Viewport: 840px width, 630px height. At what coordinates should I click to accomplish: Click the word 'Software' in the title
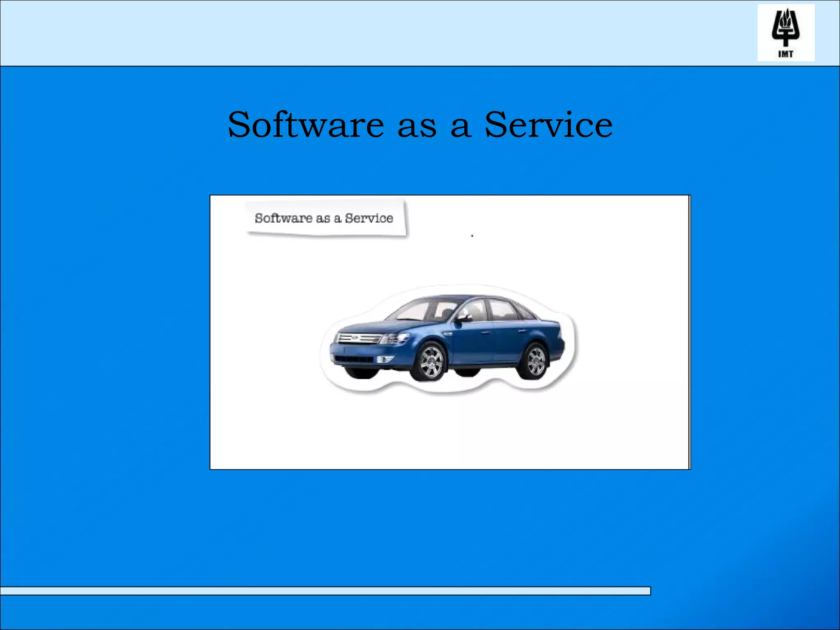click(306, 124)
